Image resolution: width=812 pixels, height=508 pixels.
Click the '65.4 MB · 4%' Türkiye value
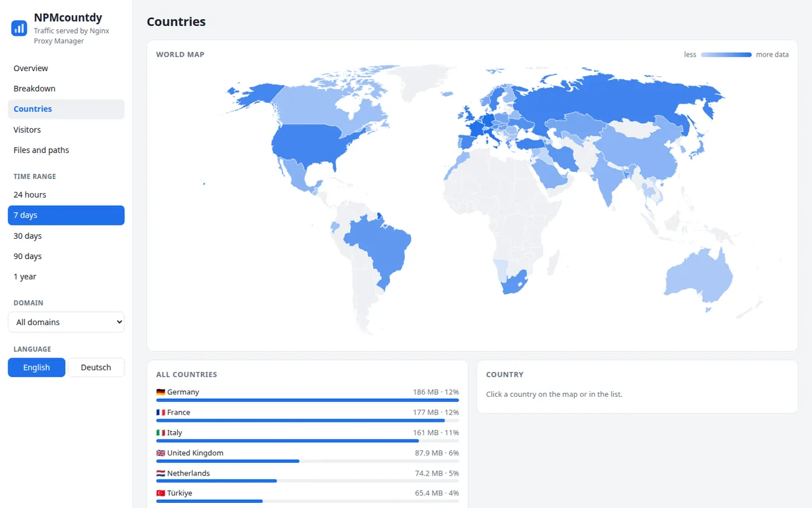click(x=436, y=493)
